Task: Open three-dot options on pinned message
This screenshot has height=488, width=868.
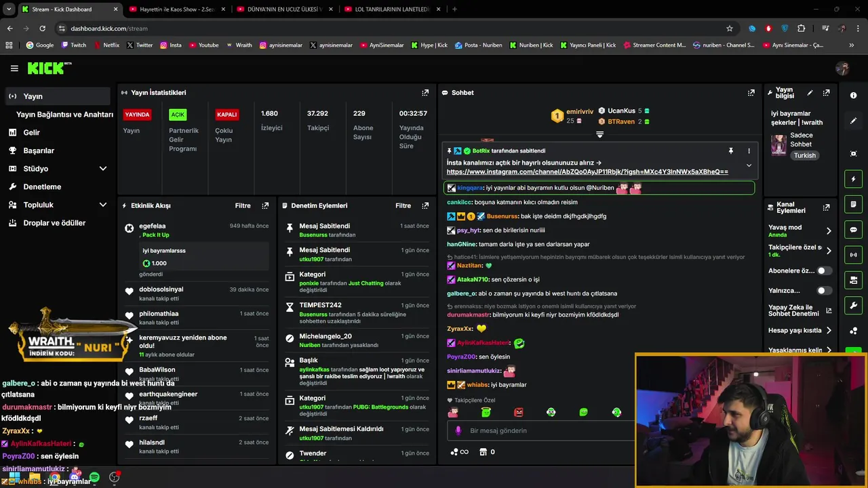Action: click(x=749, y=150)
